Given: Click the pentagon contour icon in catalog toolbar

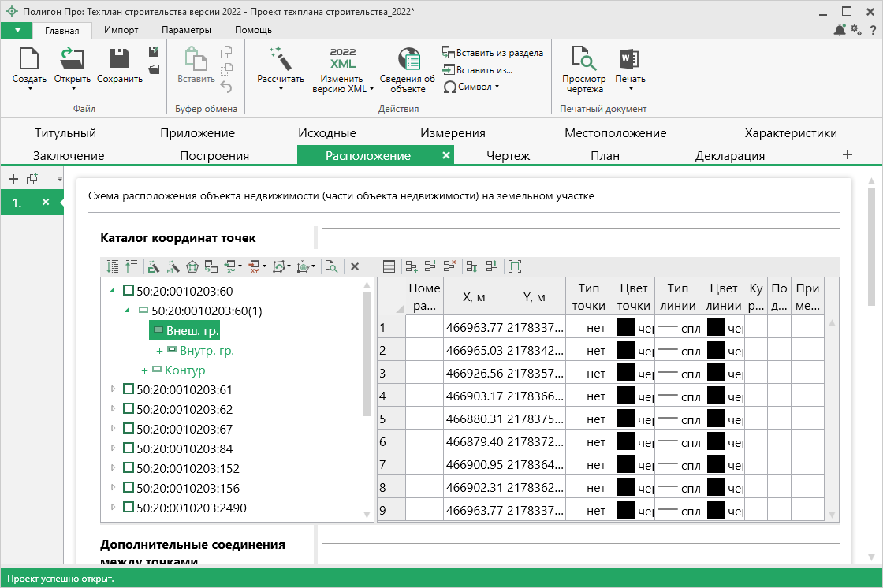Looking at the screenshot, I should pos(192,267).
